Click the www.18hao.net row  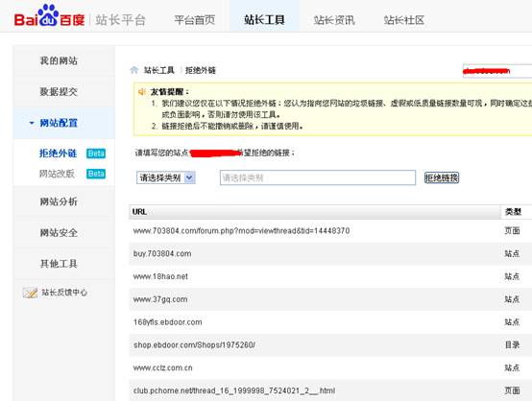point(330,276)
